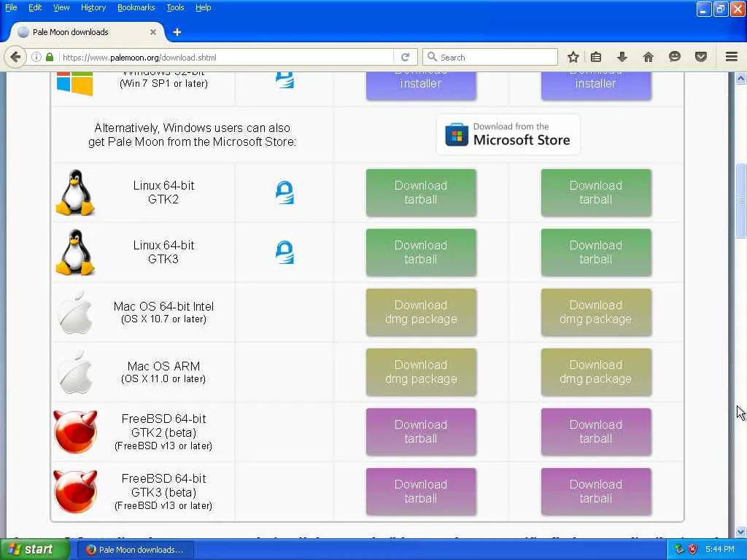Click FreeBSD daemon logo for GTK3 beta
Viewport: 747px width, 560px height.
[75, 491]
